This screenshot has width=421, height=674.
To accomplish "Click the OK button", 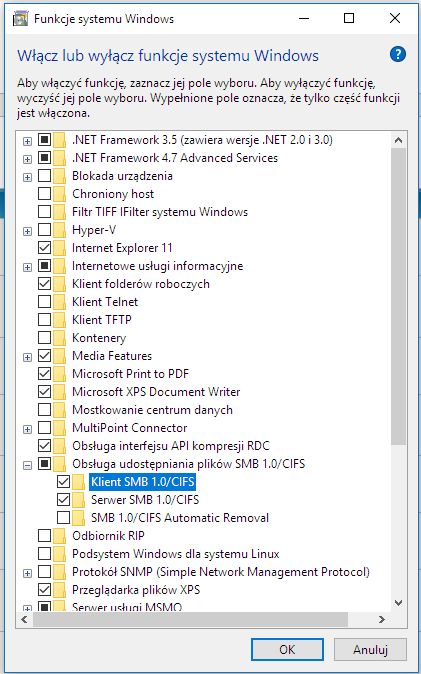I will tap(287, 649).
